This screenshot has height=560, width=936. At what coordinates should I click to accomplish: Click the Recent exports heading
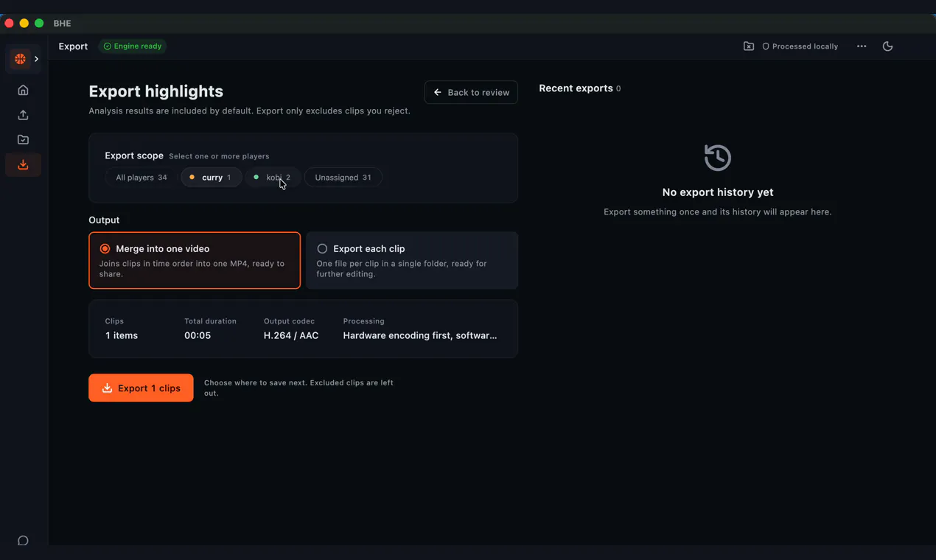click(576, 88)
